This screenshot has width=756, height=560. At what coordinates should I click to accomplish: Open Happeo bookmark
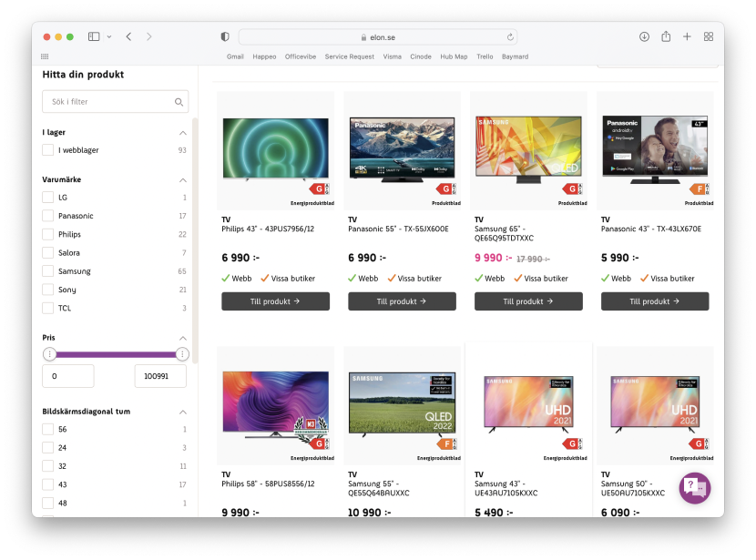pyautogui.click(x=264, y=56)
